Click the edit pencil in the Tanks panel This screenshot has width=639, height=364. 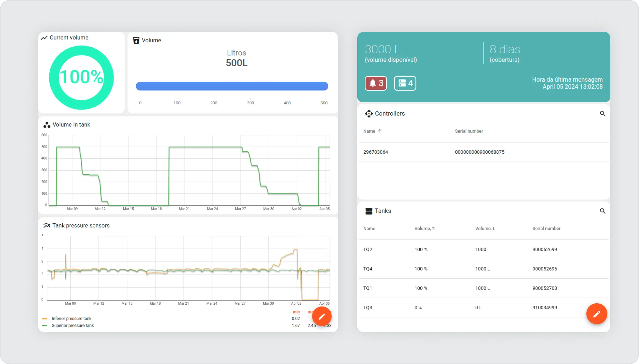coord(596,314)
